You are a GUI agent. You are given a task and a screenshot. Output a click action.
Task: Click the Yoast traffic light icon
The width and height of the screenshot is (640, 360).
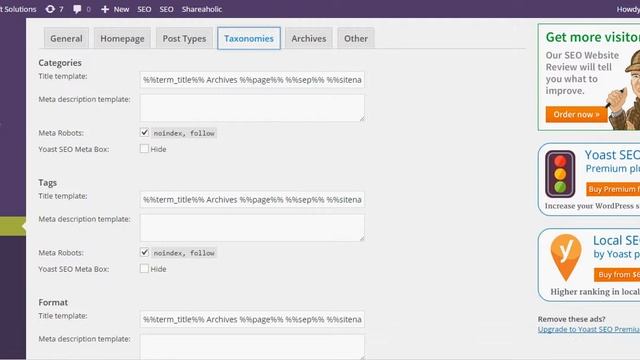pyautogui.click(x=560, y=174)
